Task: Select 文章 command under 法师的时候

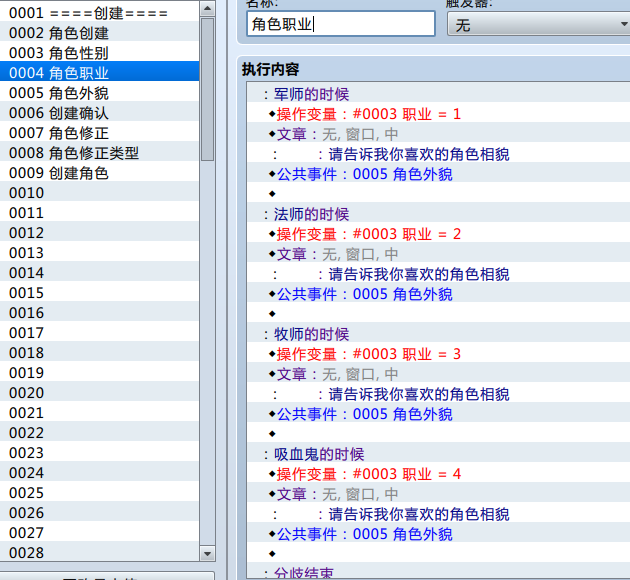Action: 439,254
